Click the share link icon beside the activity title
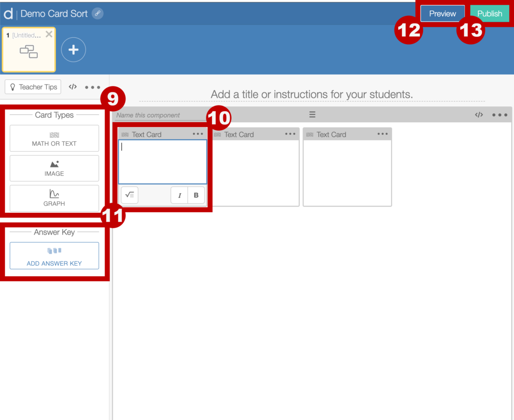This screenshot has height=420, width=514. pyautogui.click(x=97, y=14)
